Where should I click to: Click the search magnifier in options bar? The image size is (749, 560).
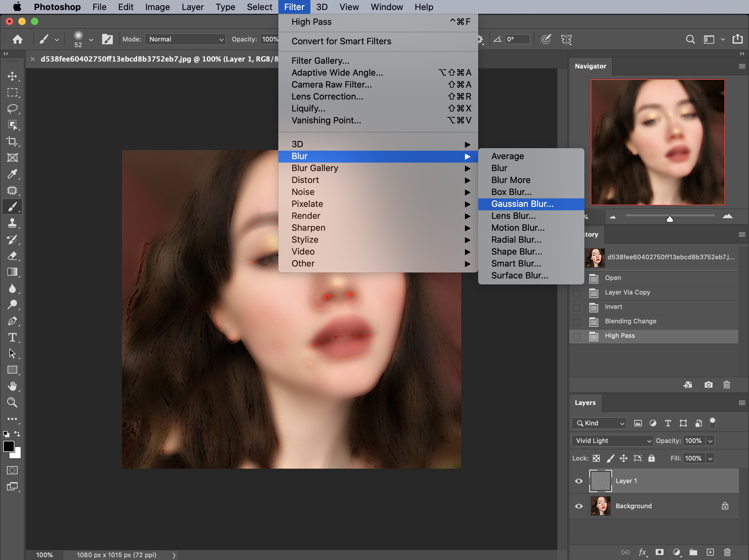tap(690, 39)
